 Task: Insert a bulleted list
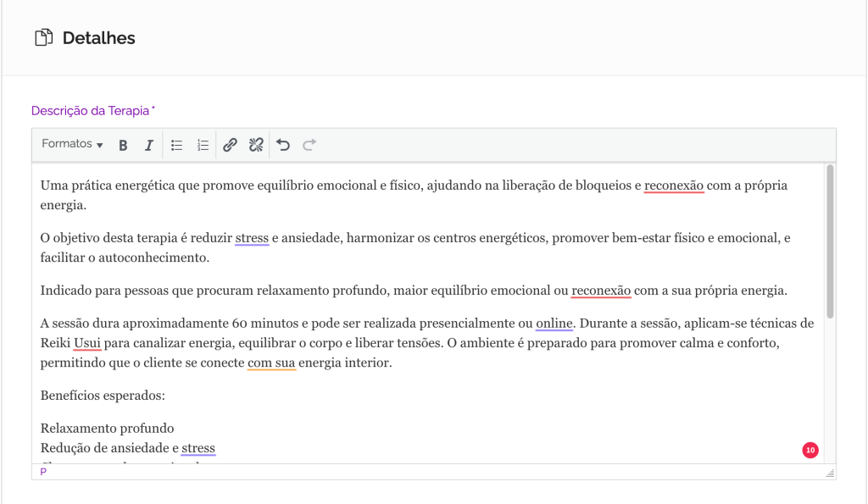pyautogui.click(x=177, y=145)
